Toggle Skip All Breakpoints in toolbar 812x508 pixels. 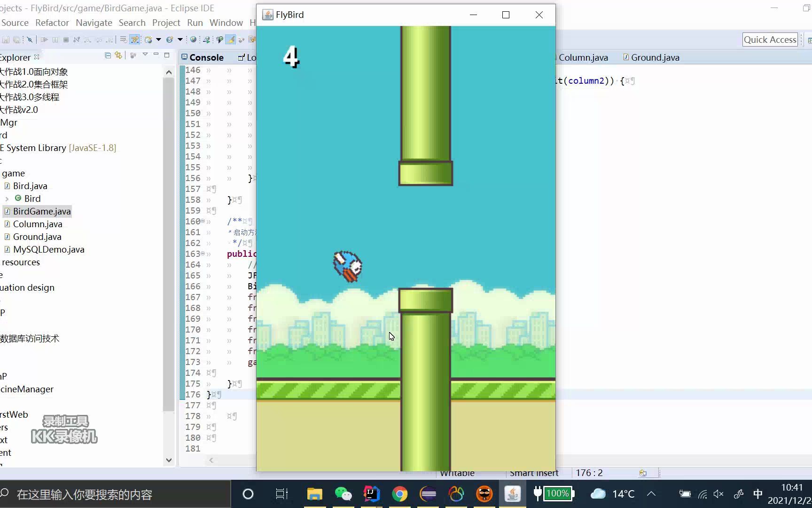coord(30,40)
